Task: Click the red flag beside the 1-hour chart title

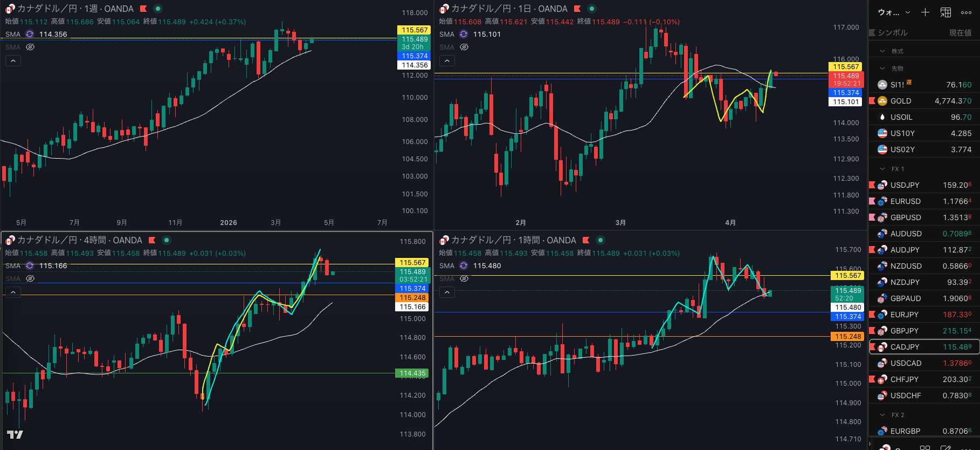Action: coord(586,240)
